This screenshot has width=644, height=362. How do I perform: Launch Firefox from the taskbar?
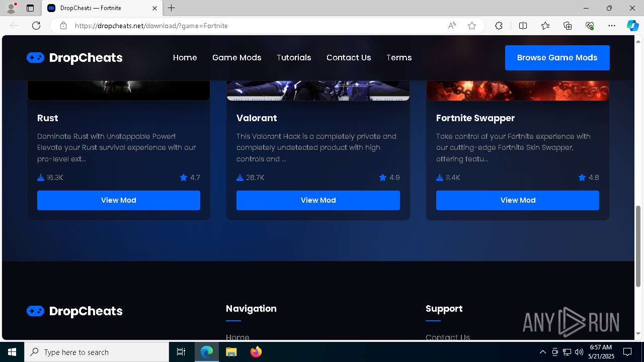click(256, 352)
